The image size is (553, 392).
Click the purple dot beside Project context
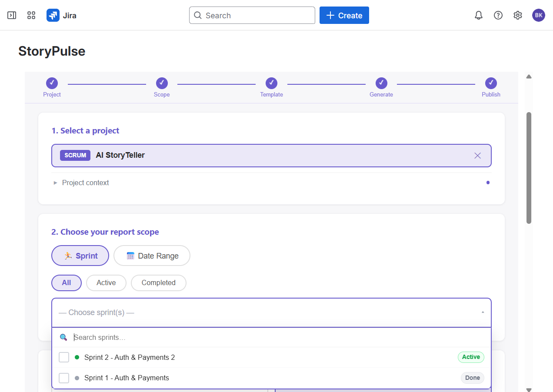pyautogui.click(x=488, y=183)
